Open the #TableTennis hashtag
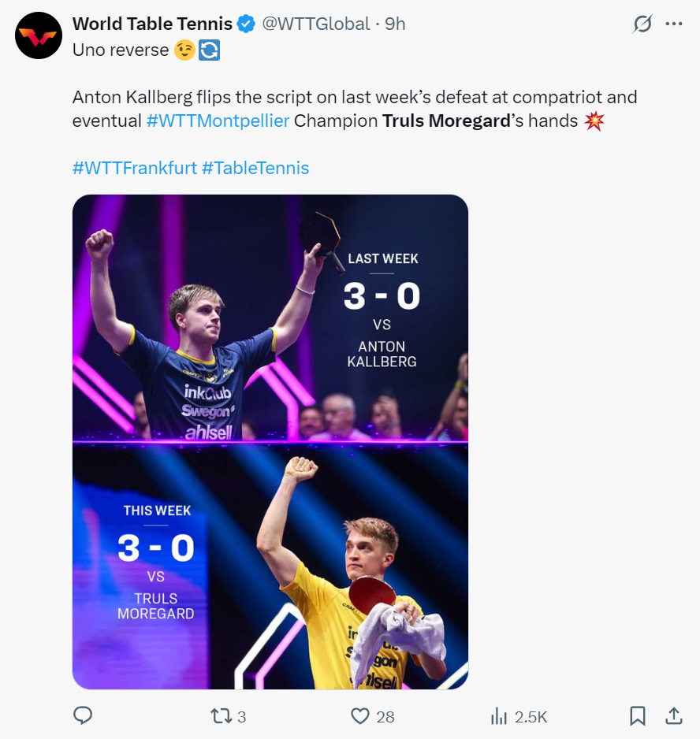700x739 pixels. coord(255,168)
